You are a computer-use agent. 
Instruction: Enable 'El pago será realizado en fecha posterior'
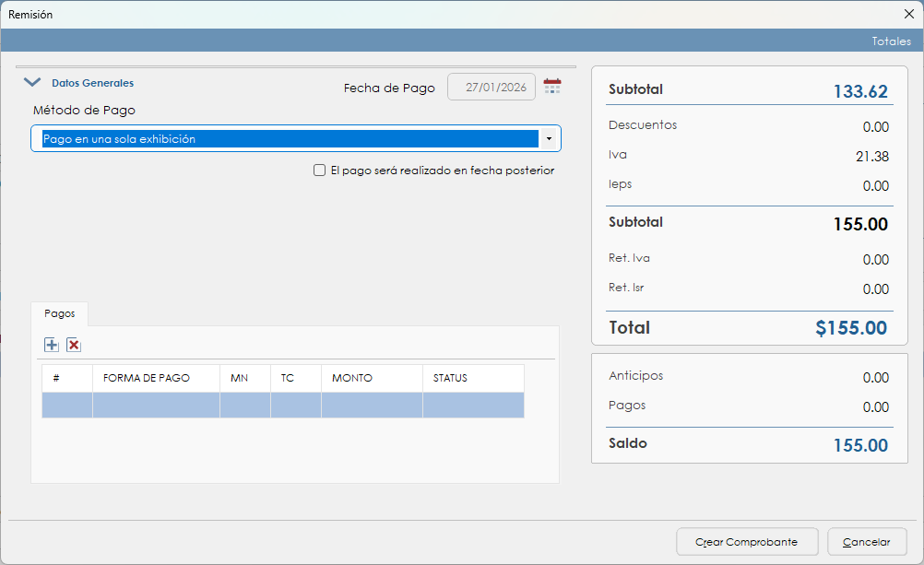point(320,171)
